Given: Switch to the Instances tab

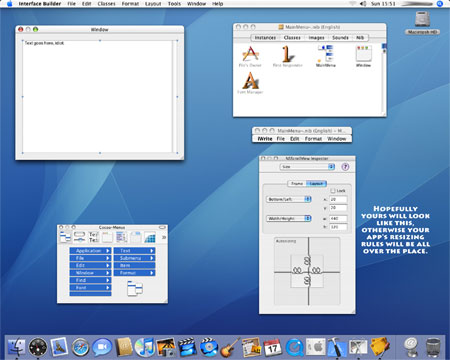Looking at the screenshot, I should pos(265,38).
